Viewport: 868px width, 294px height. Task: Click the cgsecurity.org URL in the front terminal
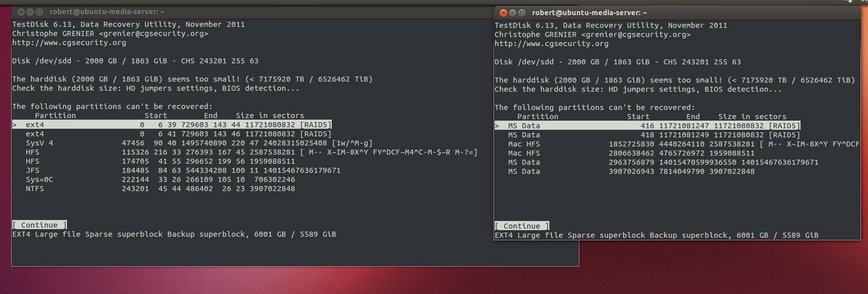[551, 44]
